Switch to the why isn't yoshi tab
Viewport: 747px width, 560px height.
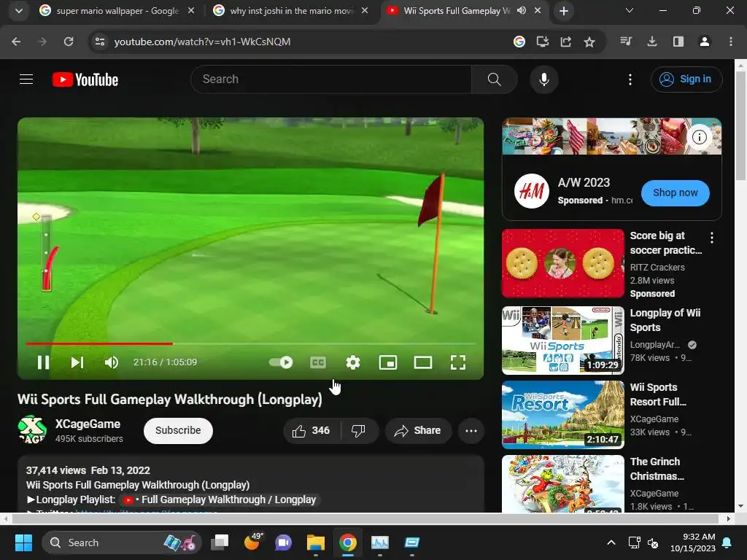(x=291, y=11)
